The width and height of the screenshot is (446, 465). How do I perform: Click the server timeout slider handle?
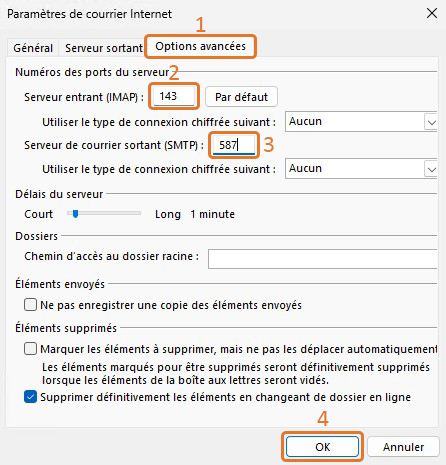click(x=75, y=213)
